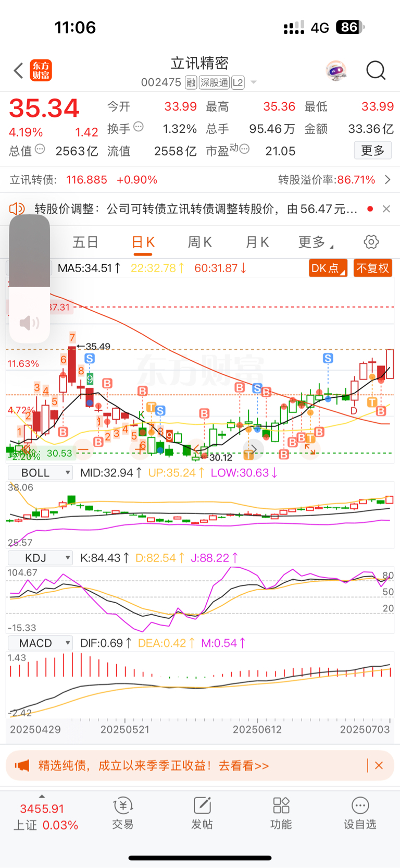Expand the 上证 index bar arrow
The width and height of the screenshot is (400, 868).
[x=42, y=796]
